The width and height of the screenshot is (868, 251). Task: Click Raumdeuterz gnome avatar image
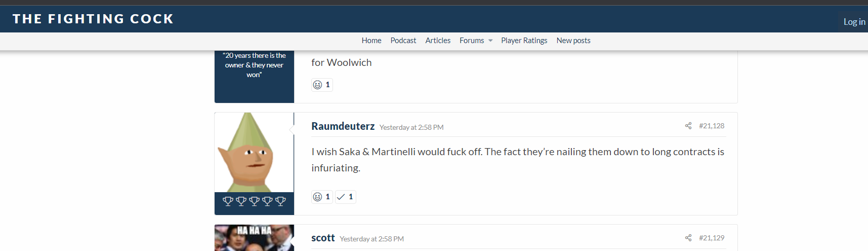tap(254, 152)
